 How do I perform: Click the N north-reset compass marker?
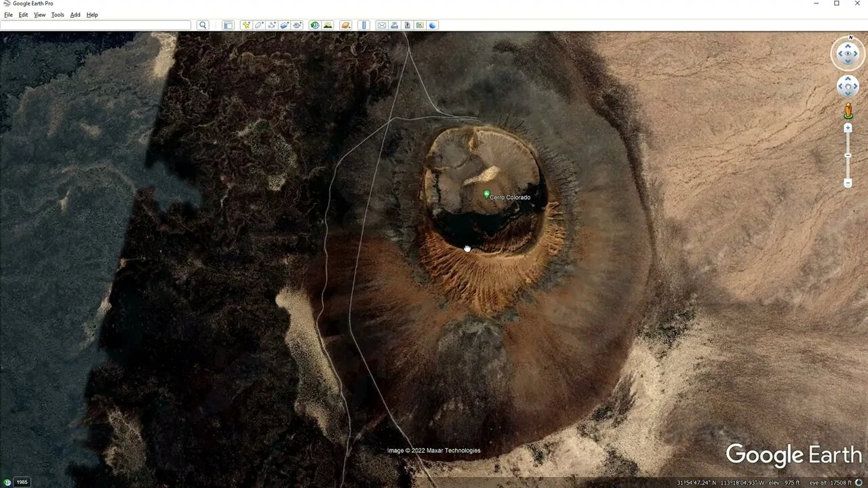(850, 38)
